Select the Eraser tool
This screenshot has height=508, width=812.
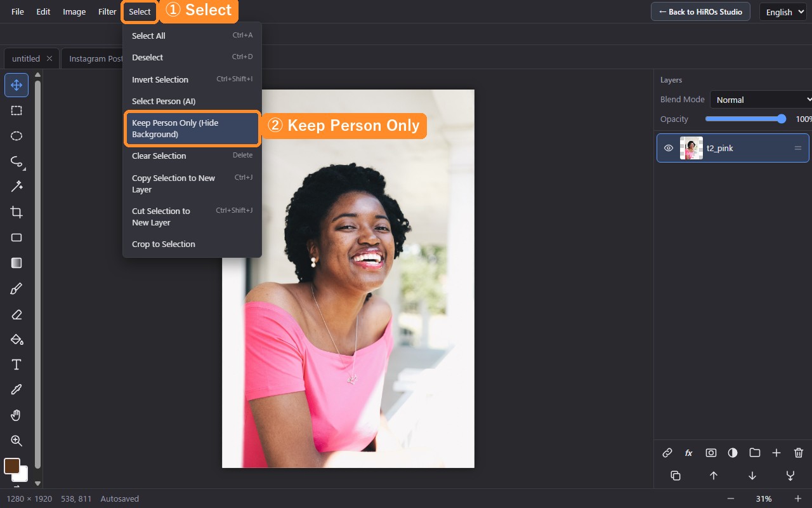[16, 314]
